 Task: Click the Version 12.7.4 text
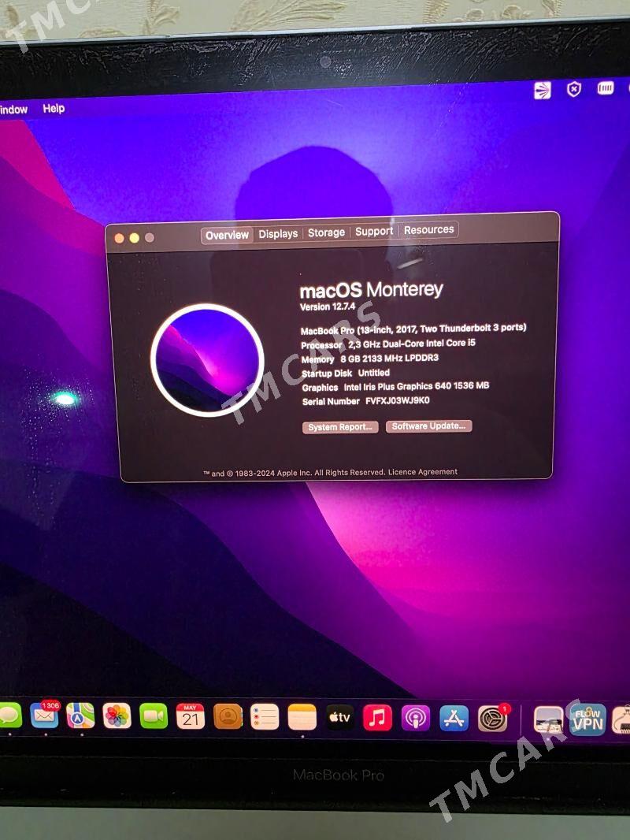[328, 307]
